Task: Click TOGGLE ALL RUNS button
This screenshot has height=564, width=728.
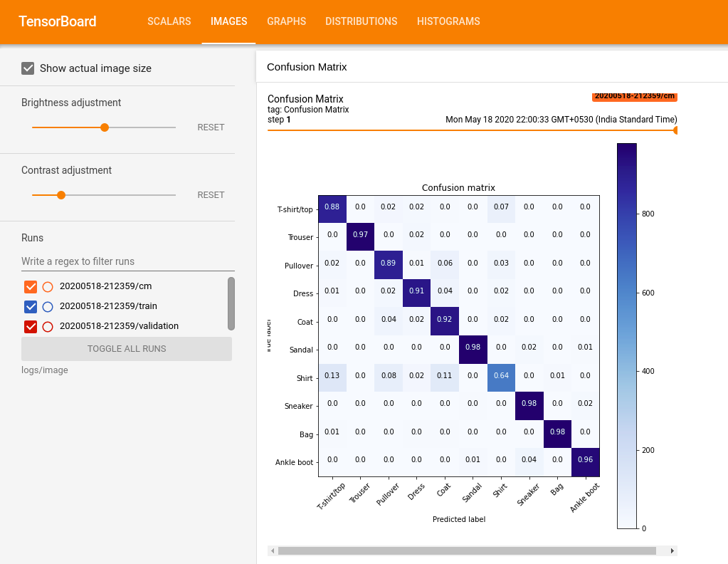Action: pyautogui.click(x=127, y=349)
